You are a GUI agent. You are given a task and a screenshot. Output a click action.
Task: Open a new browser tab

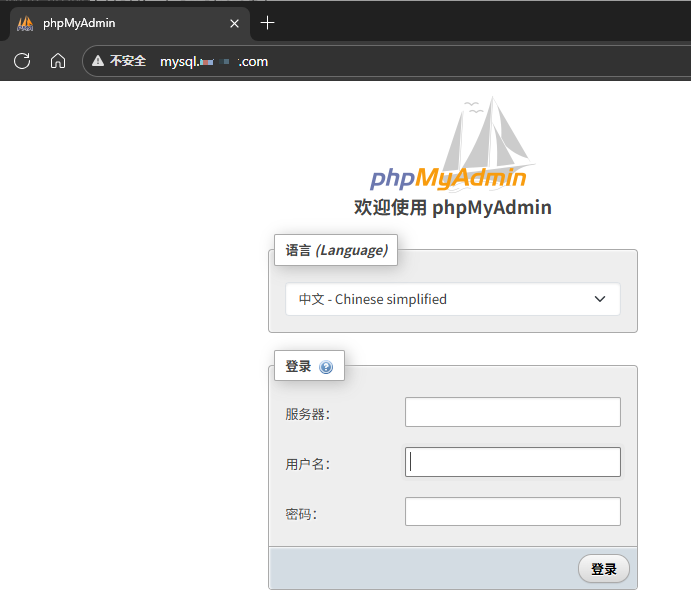click(267, 23)
